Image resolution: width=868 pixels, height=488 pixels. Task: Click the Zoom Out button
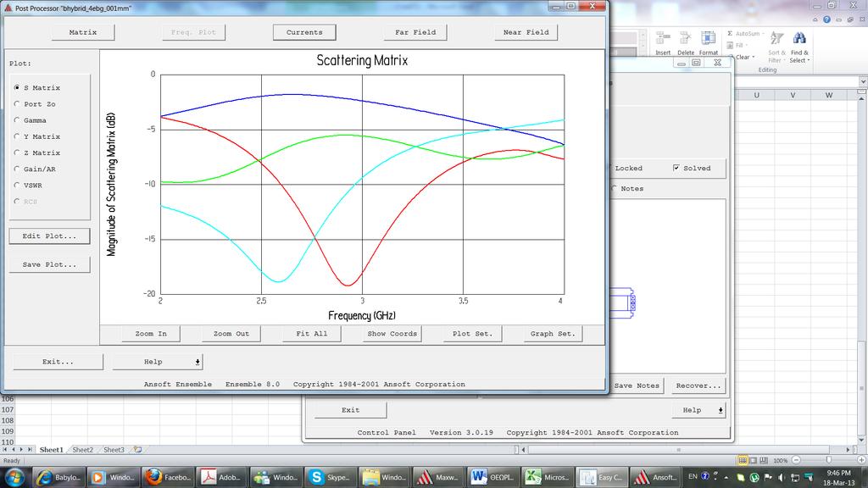click(231, 334)
